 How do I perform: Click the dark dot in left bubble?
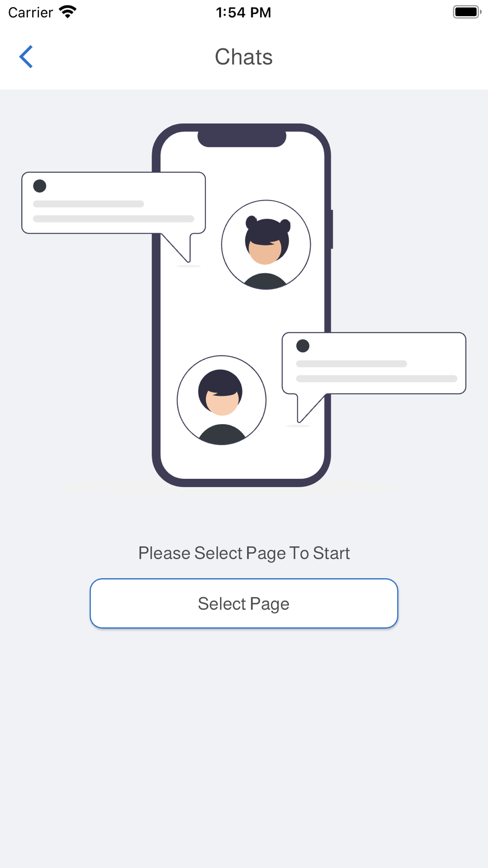pos(40,186)
